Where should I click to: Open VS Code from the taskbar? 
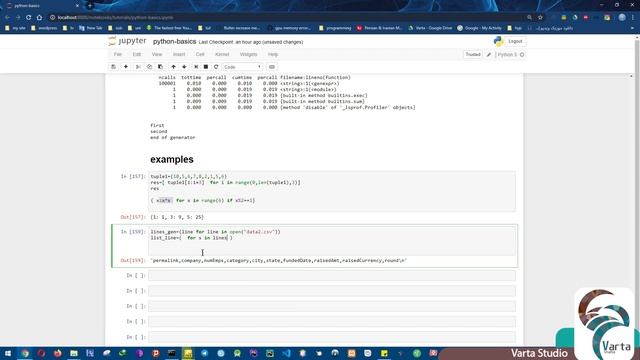point(286,353)
